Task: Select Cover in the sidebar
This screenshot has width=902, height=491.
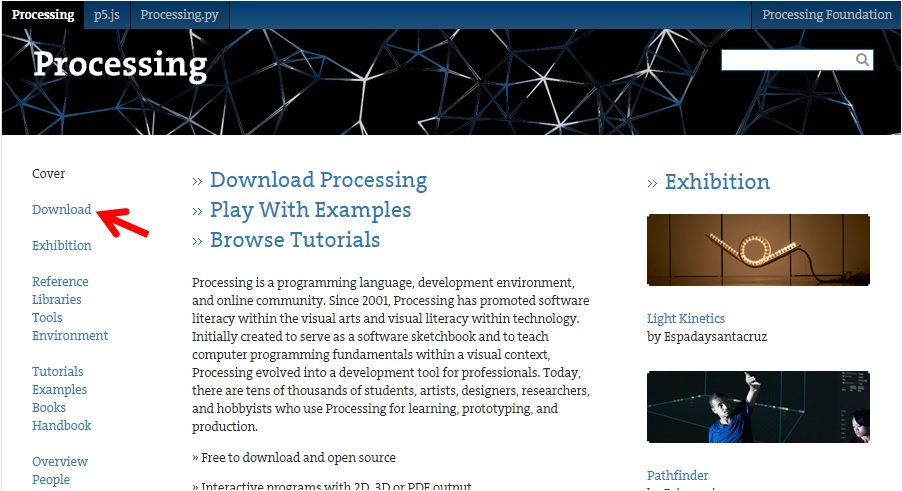Action: (48, 174)
